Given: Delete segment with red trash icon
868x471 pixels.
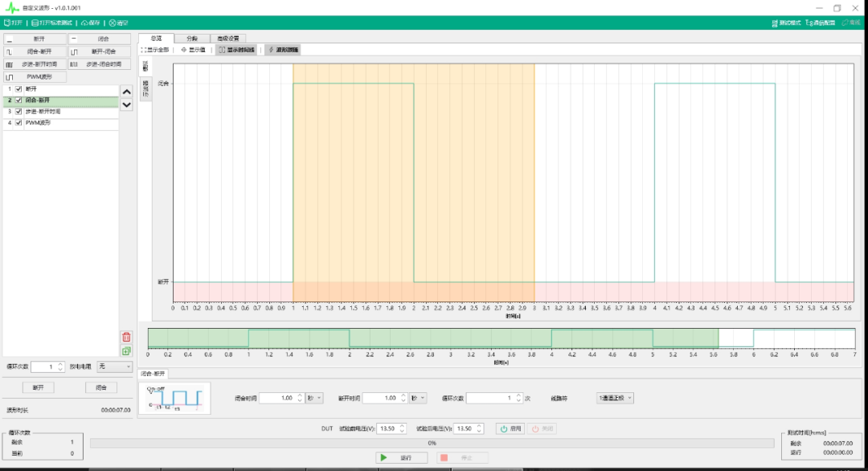Looking at the screenshot, I should (x=126, y=337).
